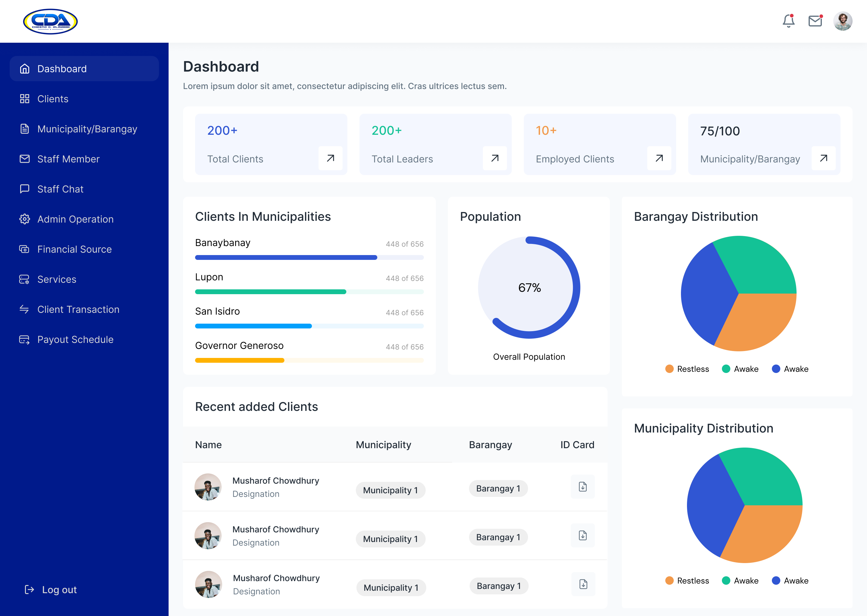This screenshot has height=616, width=867.
Task: Click Municipality 1 tag in second row
Action: pyautogui.click(x=390, y=539)
